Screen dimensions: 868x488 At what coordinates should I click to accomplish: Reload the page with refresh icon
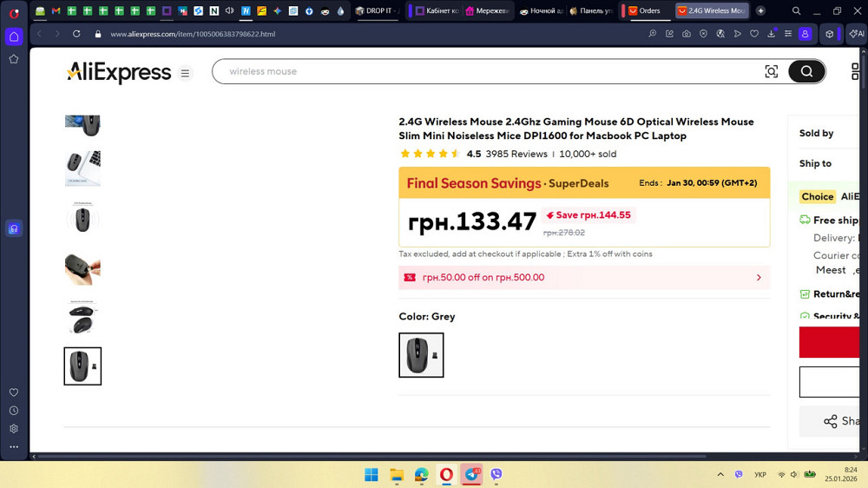[x=76, y=34]
